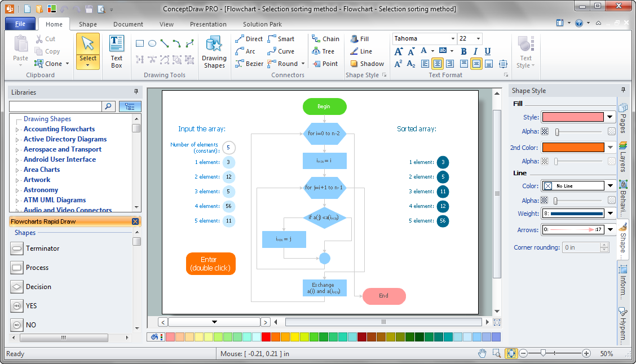Set text alignment to right
Screen dimensions: 636x364
click(x=450, y=64)
